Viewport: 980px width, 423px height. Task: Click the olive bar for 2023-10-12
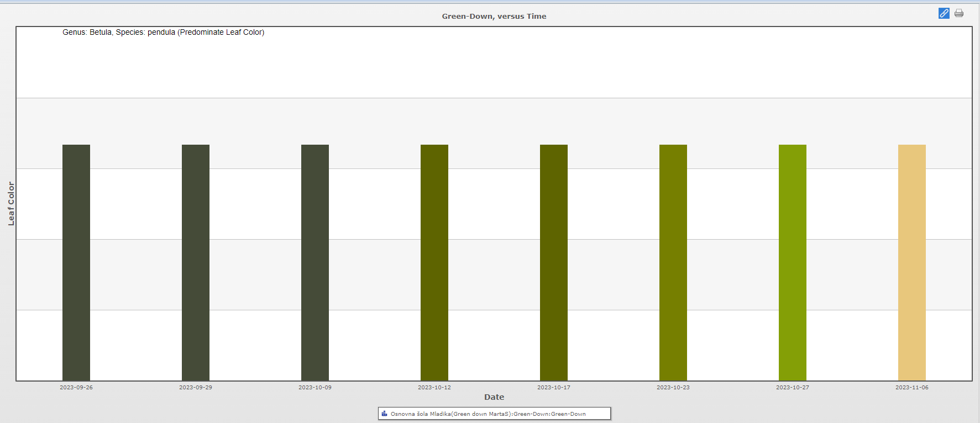tap(434, 262)
